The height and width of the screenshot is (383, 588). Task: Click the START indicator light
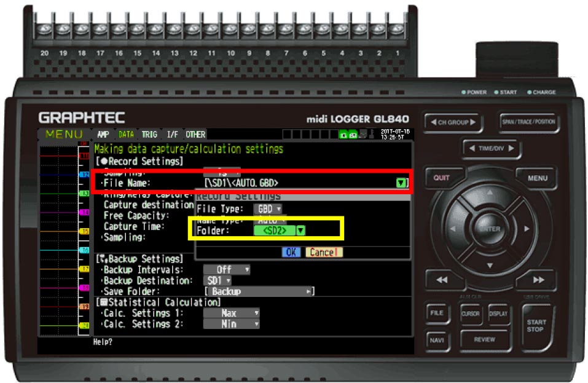point(496,92)
